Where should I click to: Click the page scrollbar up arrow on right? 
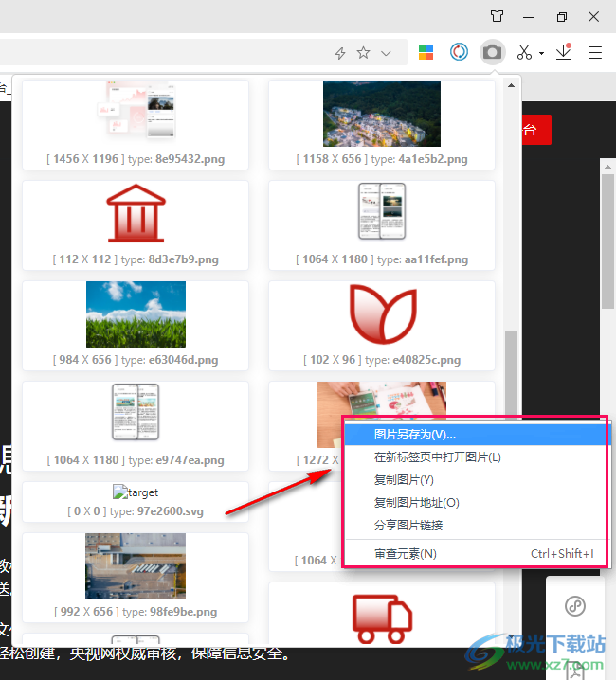pos(607,167)
